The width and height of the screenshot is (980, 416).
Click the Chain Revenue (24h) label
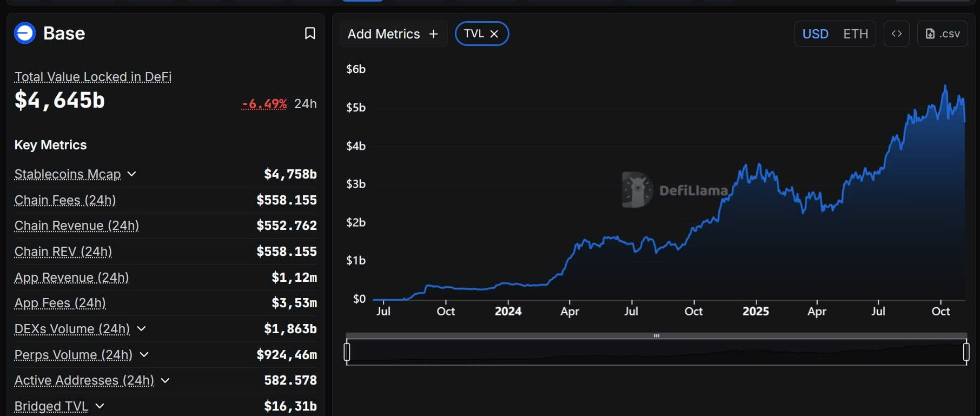pos(77,226)
